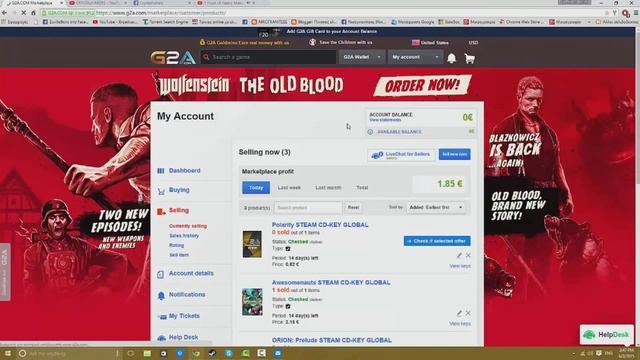Click in the Search product field
Screen dimensions: 640x360
[x=308, y=208]
